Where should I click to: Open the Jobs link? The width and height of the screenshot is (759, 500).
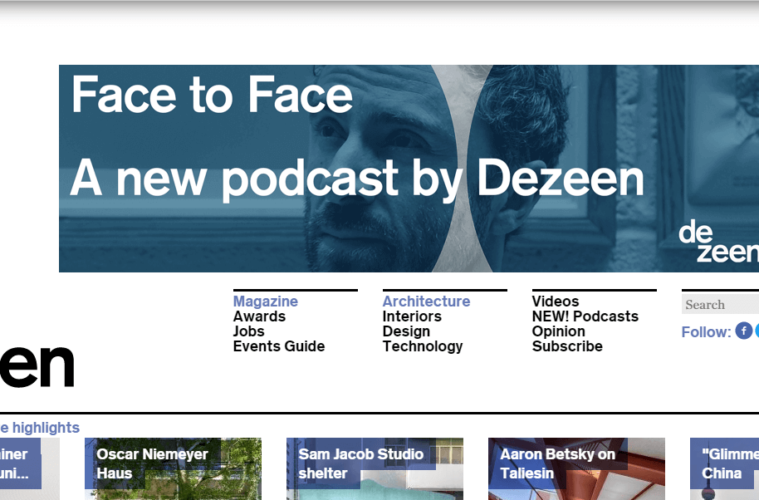[249, 331]
